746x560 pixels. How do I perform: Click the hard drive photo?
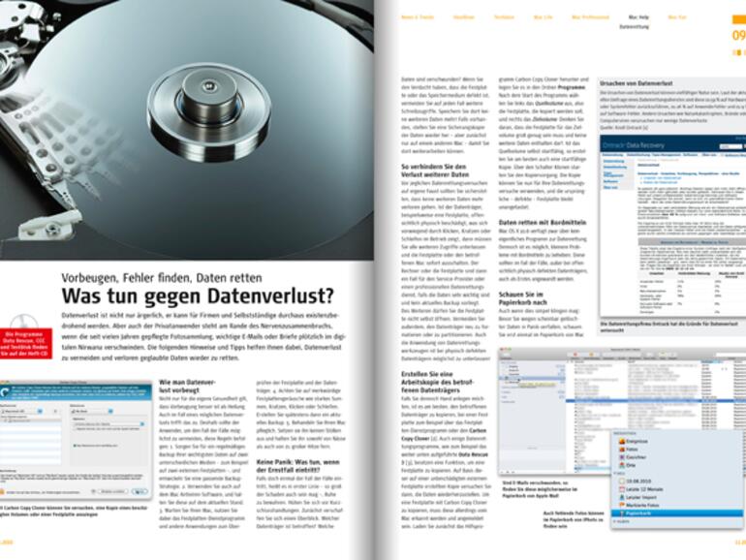[186, 130]
